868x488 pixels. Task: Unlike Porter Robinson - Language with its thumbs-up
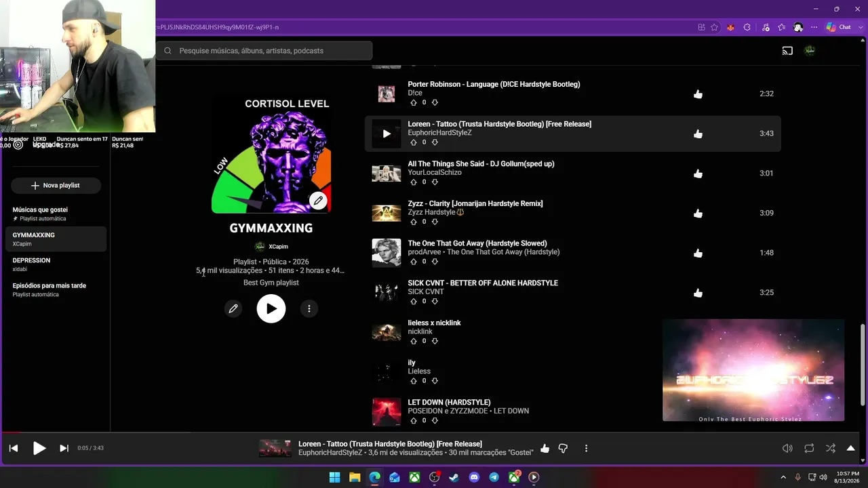[698, 94]
